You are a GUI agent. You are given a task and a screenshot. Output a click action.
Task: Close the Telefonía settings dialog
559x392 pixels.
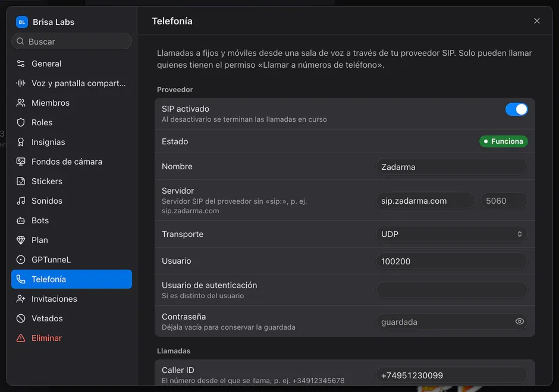click(536, 21)
